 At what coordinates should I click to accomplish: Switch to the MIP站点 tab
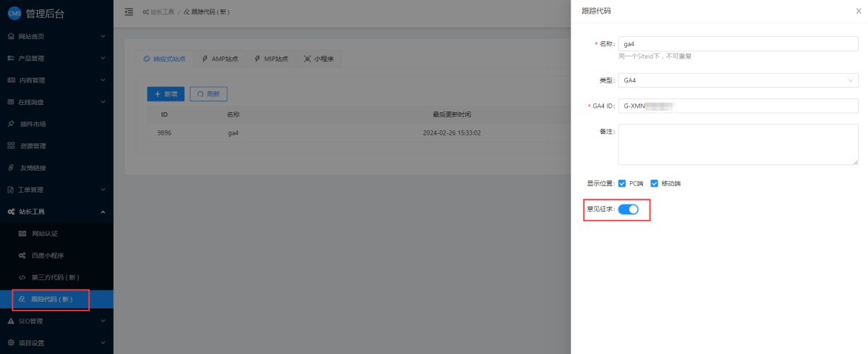click(x=271, y=59)
